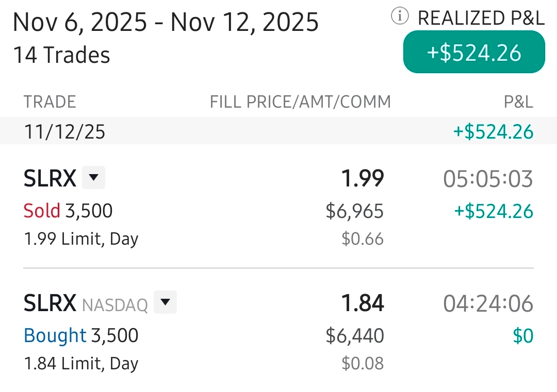
Task: Click the TRADE column header
Action: [50, 102]
